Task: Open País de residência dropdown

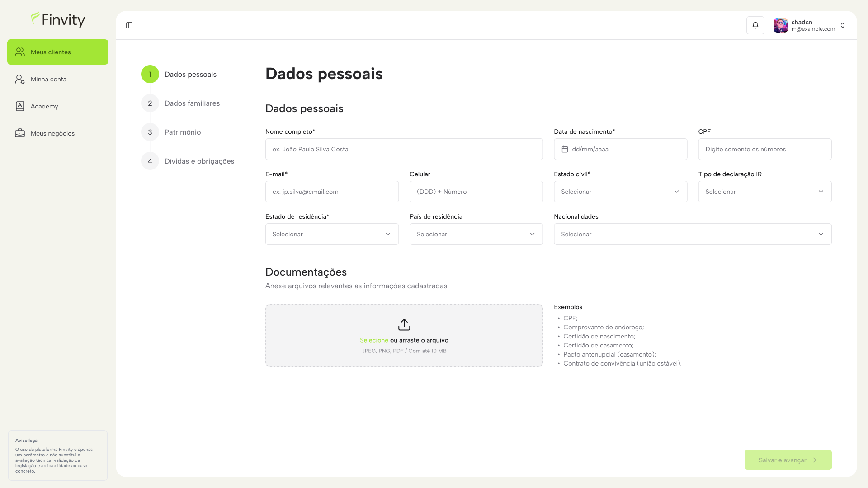Action: (476, 234)
